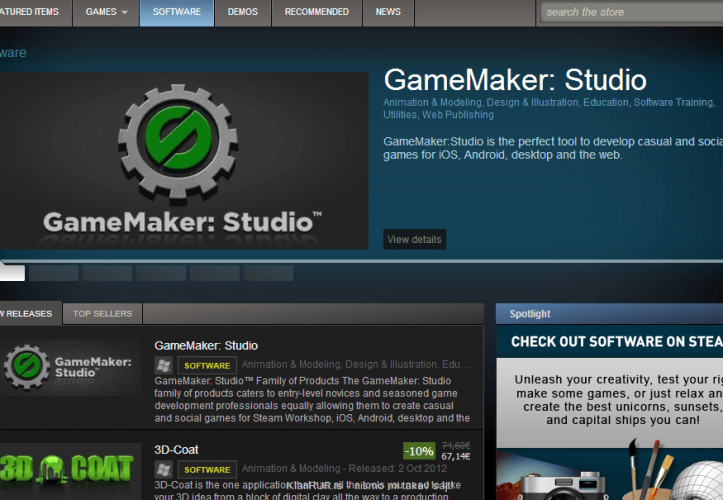
Task: Click the Windows icon under 3D-Coat listing
Action: click(163, 469)
